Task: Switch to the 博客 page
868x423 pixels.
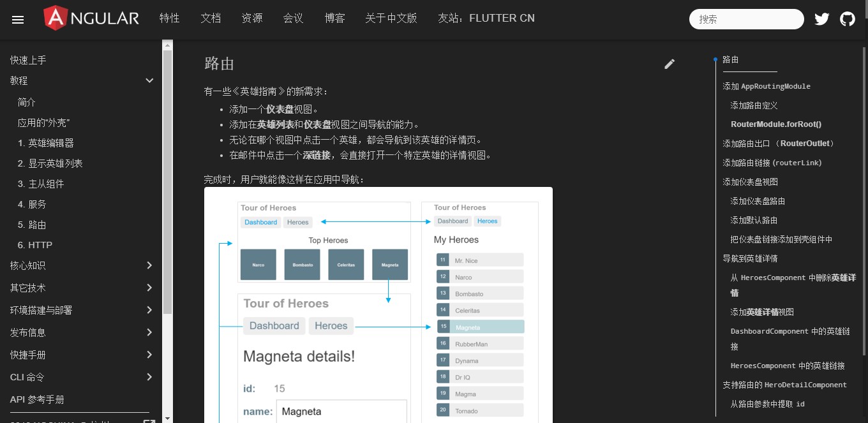Action: coord(334,19)
